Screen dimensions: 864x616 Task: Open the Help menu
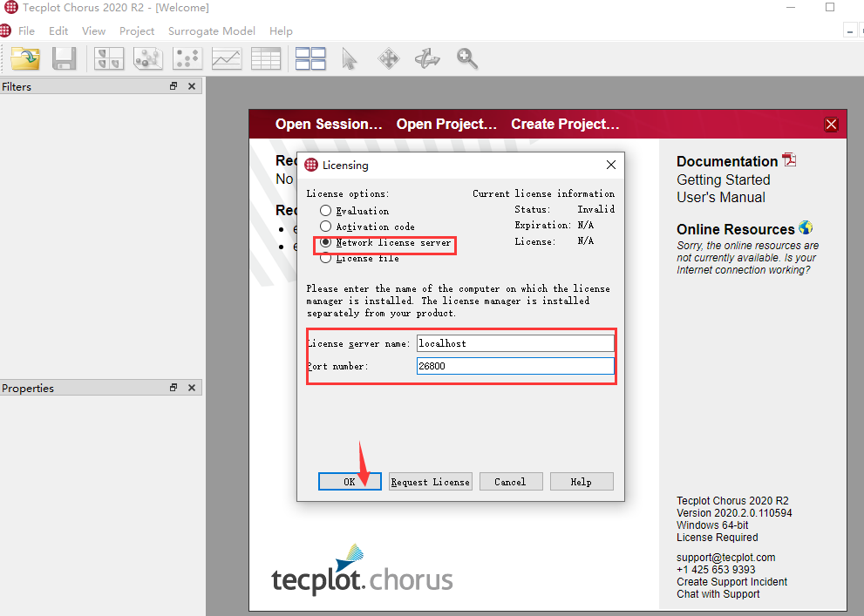click(281, 30)
